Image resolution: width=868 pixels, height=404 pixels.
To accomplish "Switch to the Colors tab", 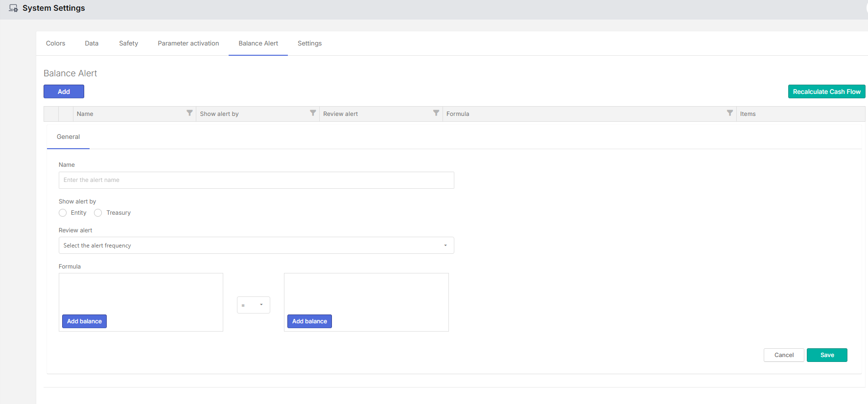I will 55,44.
